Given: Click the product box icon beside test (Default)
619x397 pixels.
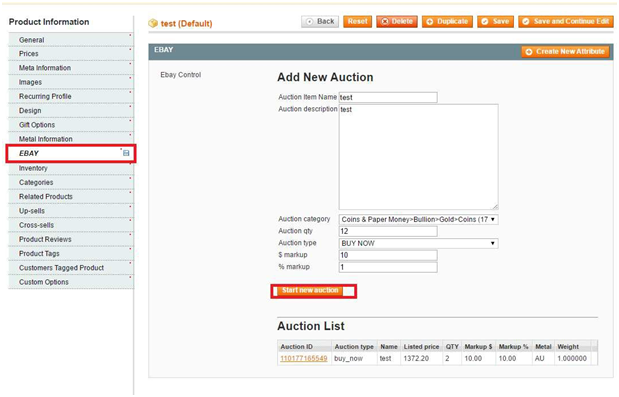Looking at the screenshot, I should tap(153, 23).
